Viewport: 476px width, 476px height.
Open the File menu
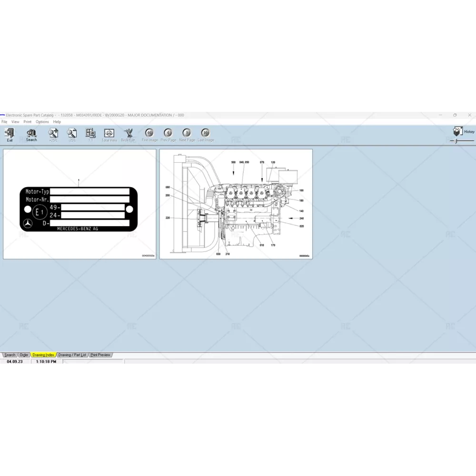(x=4, y=122)
